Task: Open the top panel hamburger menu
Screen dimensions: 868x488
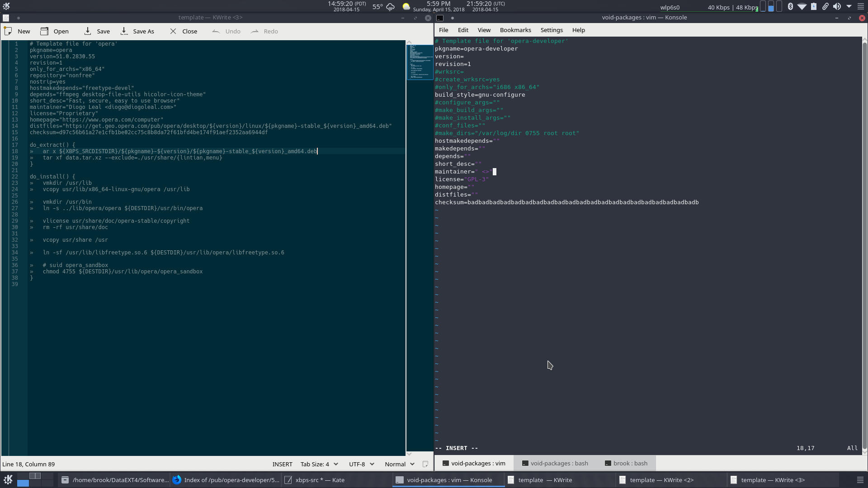Action: [861, 6]
